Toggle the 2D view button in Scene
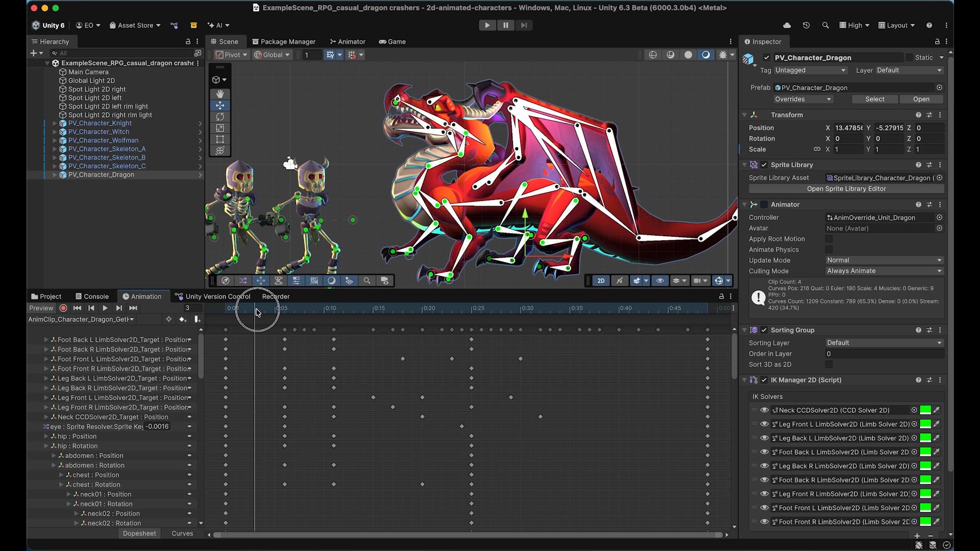980x551 pixels. tap(601, 281)
